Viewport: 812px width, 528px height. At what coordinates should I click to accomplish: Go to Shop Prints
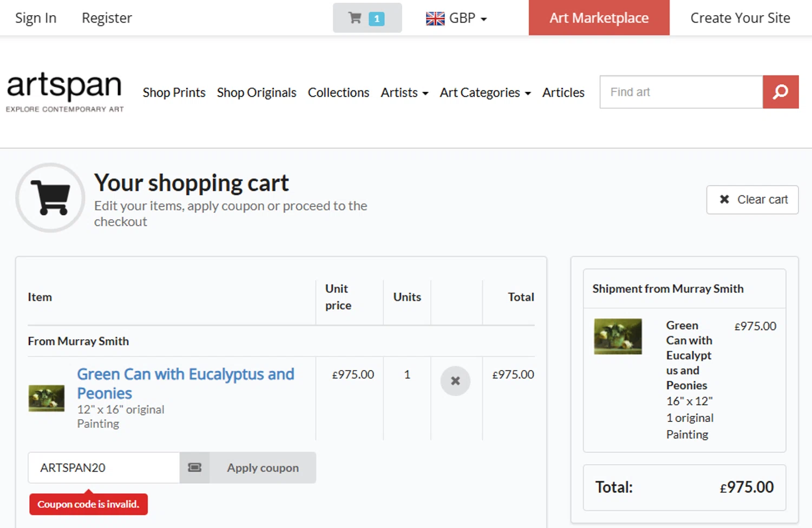click(x=174, y=93)
